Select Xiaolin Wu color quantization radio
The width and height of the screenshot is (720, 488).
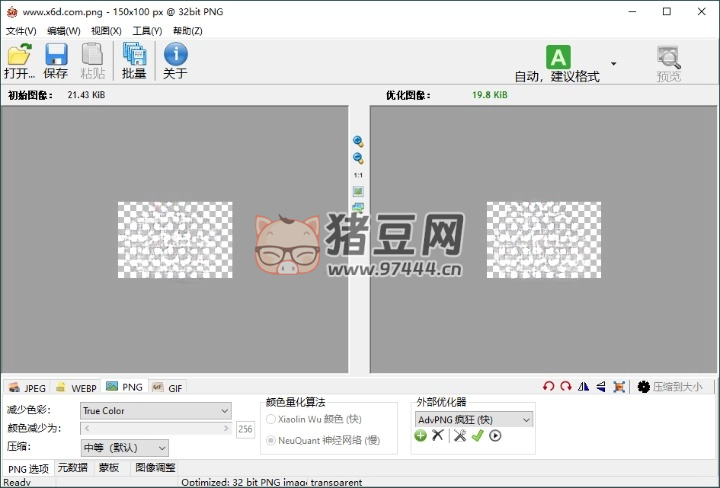[x=271, y=419]
